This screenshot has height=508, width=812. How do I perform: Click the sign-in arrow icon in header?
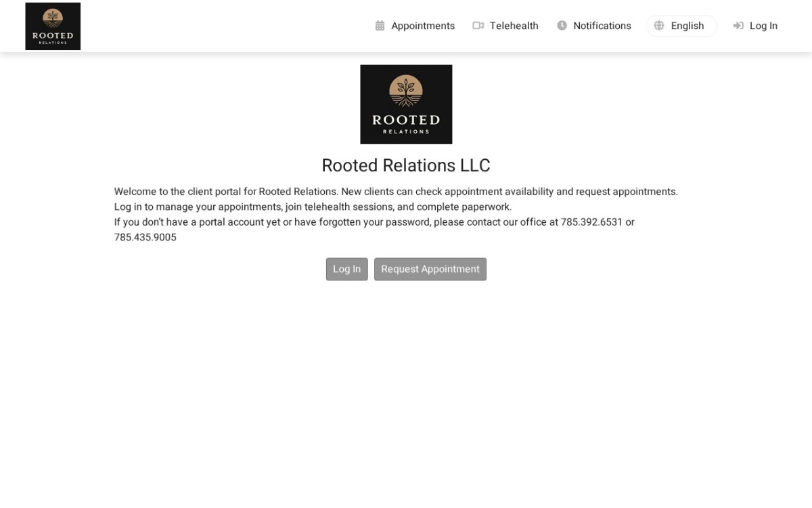point(738,26)
